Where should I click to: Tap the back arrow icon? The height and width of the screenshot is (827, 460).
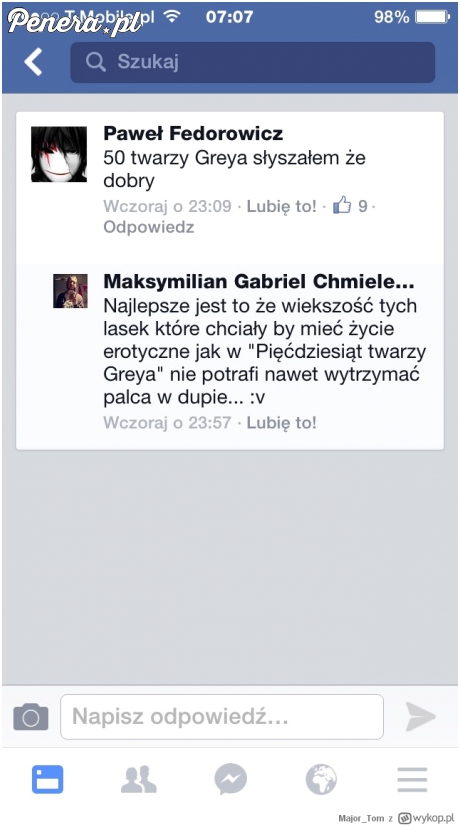coord(33,62)
